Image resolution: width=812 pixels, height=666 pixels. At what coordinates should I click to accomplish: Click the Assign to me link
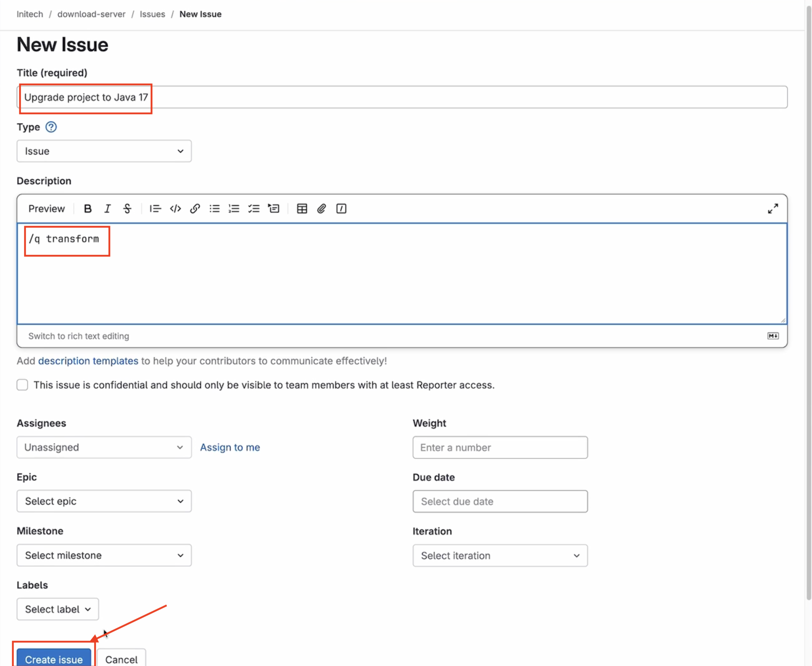click(x=230, y=447)
